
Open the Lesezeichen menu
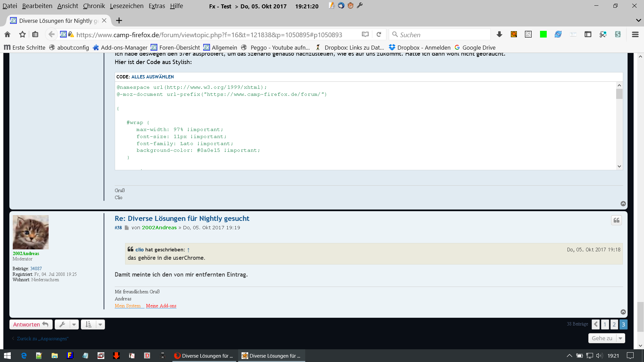click(126, 6)
